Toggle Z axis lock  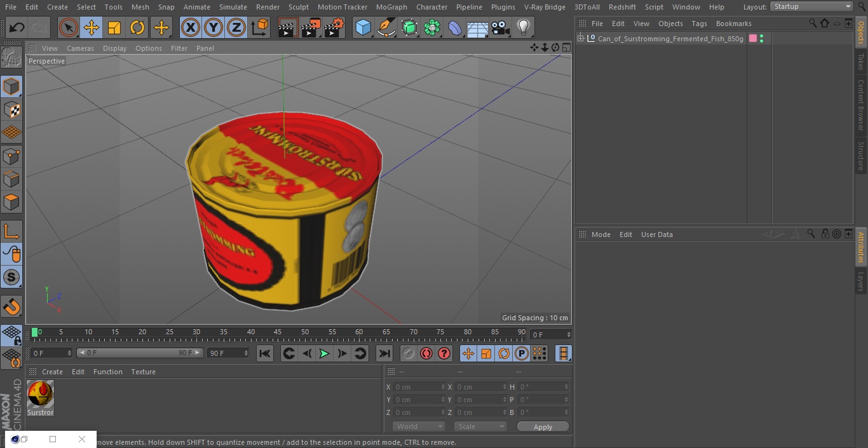pos(236,27)
